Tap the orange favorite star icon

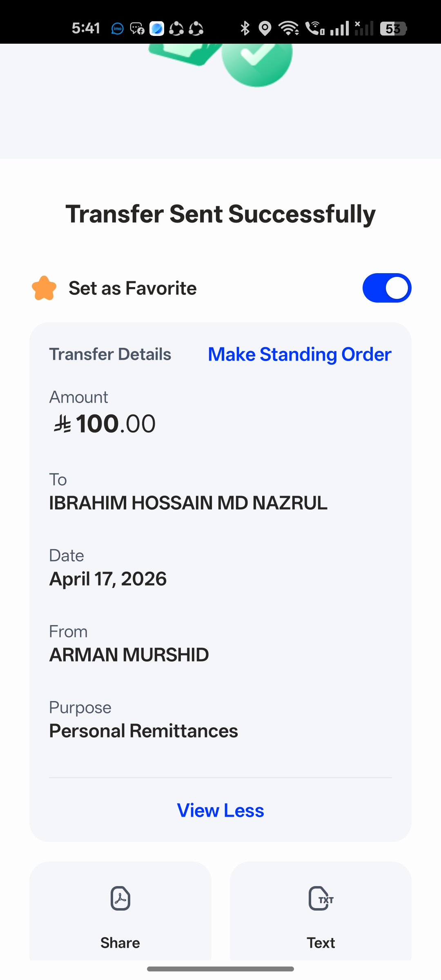tap(44, 288)
